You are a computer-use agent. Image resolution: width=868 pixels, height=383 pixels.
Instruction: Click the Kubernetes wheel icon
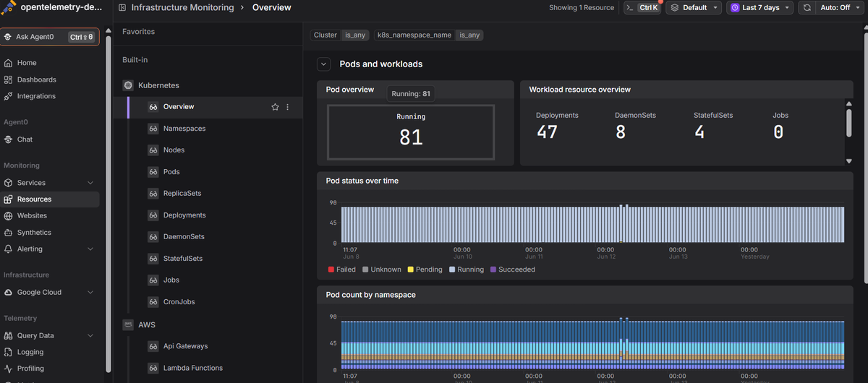pos(128,85)
